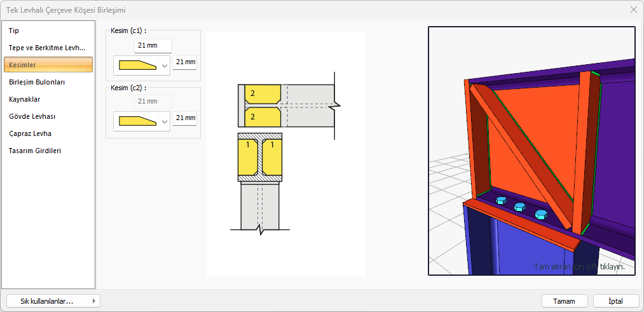This screenshot has width=644, height=312.
Task: Open the Tip section
Action: (x=48, y=31)
